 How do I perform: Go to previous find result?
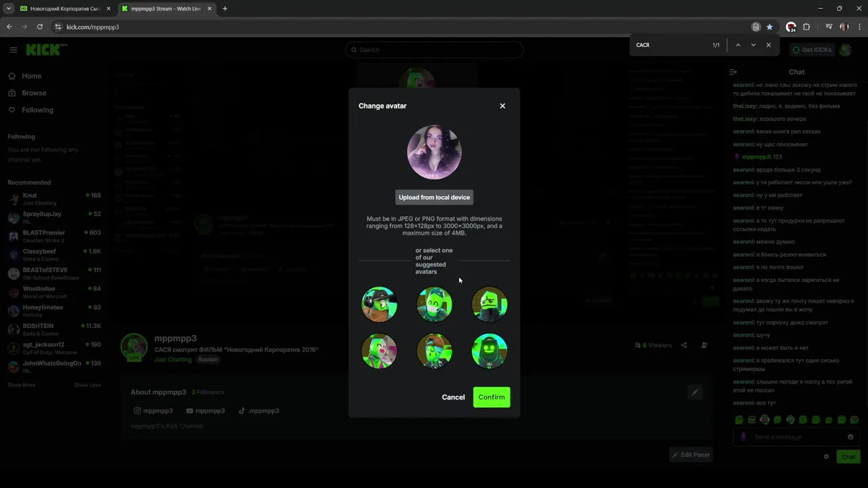click(738, 45)
